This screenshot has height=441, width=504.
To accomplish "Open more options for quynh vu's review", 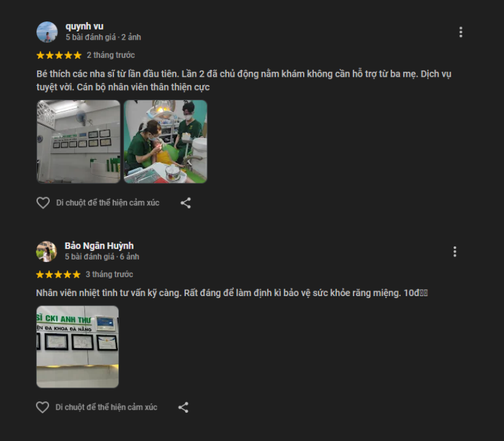I will coord(461,32).
